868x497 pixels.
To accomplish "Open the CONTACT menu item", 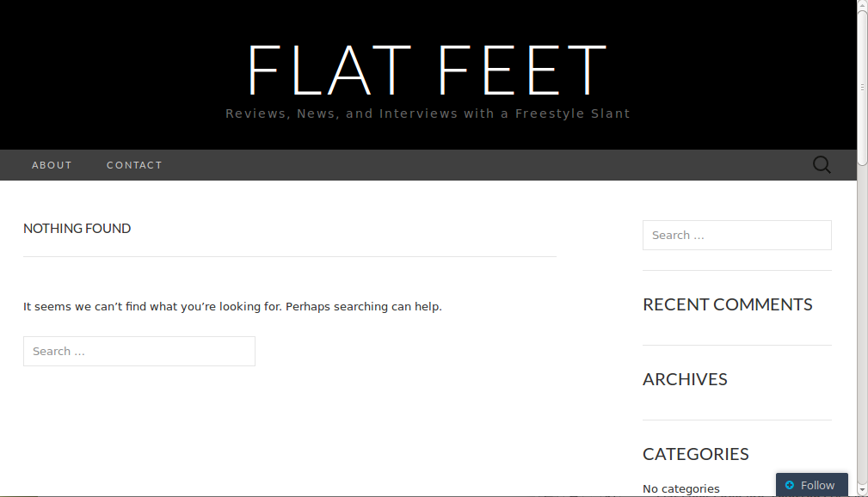I will click(x=134, y=165).
